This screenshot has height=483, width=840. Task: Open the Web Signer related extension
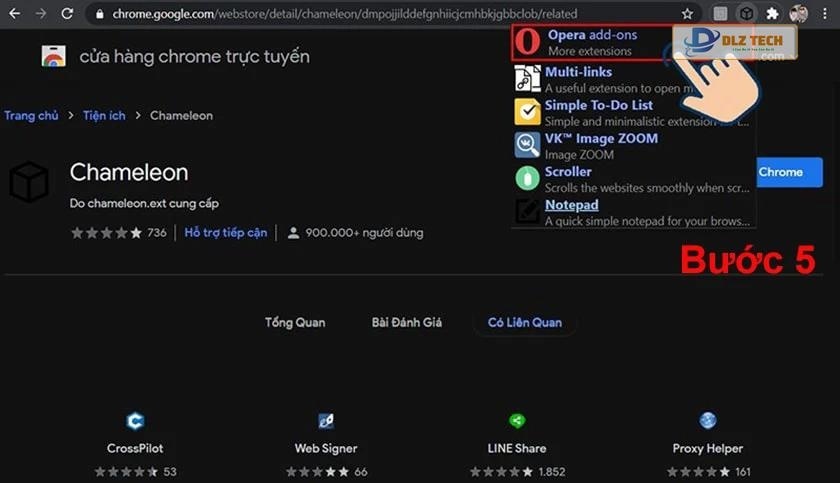(x=326, y=448)
